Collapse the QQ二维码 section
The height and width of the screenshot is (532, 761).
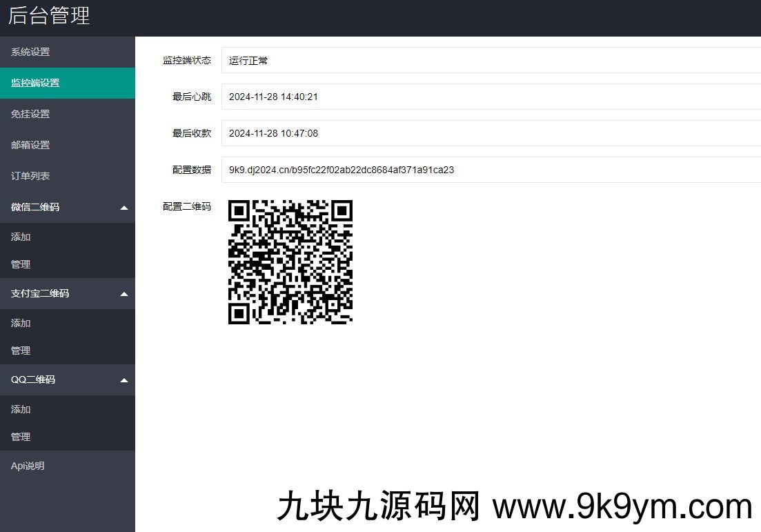[x=68, y=380]
